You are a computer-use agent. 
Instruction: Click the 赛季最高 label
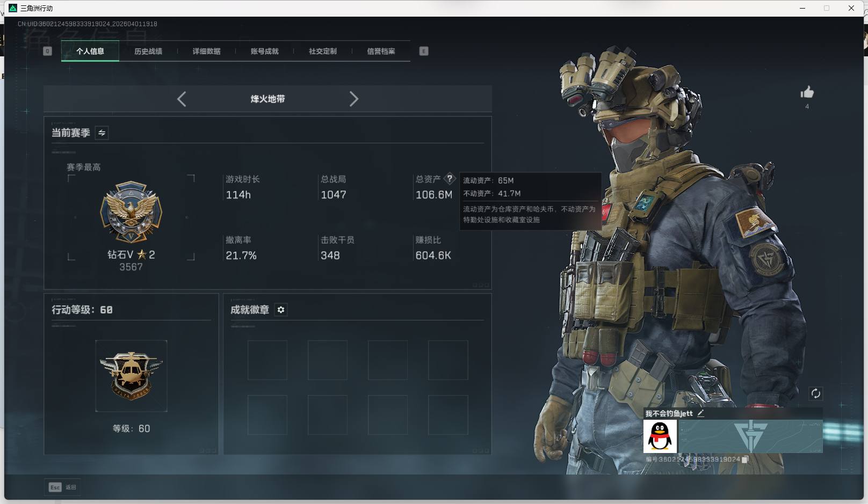[84, 167]
